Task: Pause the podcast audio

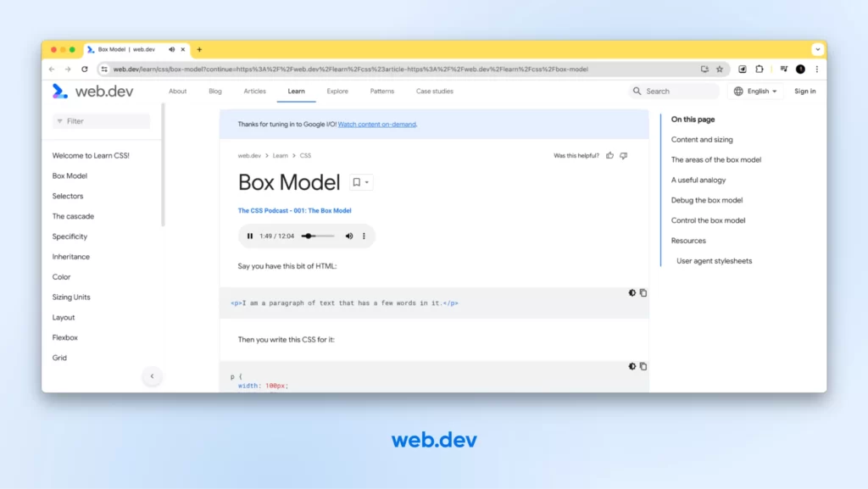Action: [250, 236]
